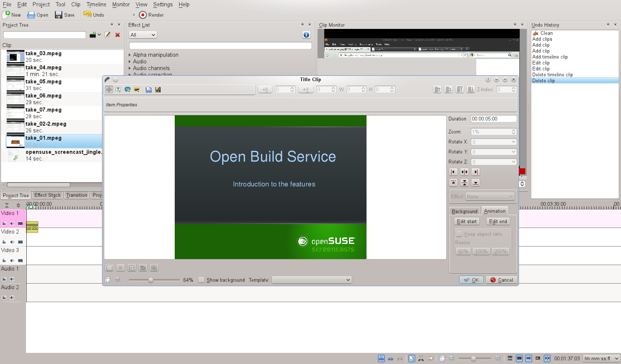Screen dimensions: 621x364
Task: Open the Template dropdown
Action: tap(312, 280)
